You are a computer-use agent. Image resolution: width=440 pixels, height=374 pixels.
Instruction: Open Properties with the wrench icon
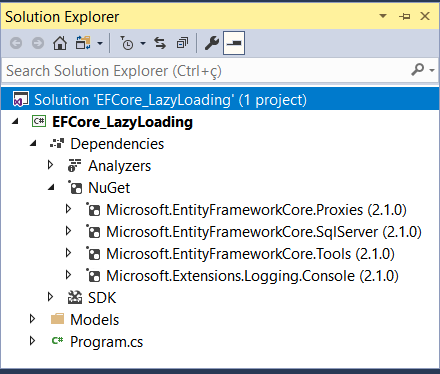(x=212, y=43)
